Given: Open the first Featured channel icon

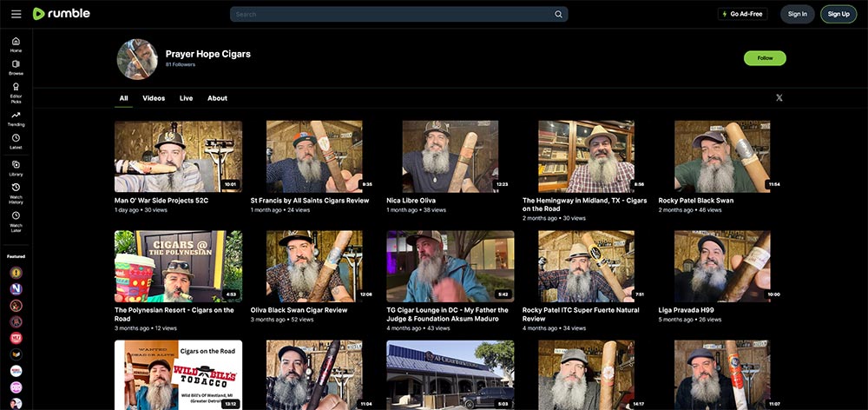Looking at the screenshot, I should pos(16,273).
